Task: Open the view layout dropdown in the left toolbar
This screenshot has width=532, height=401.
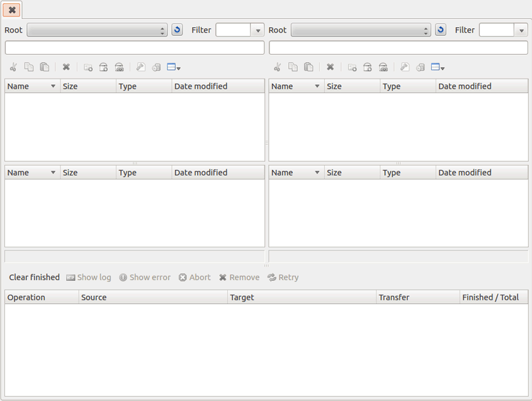Action: pyautogui.click(x=174, y=67)
